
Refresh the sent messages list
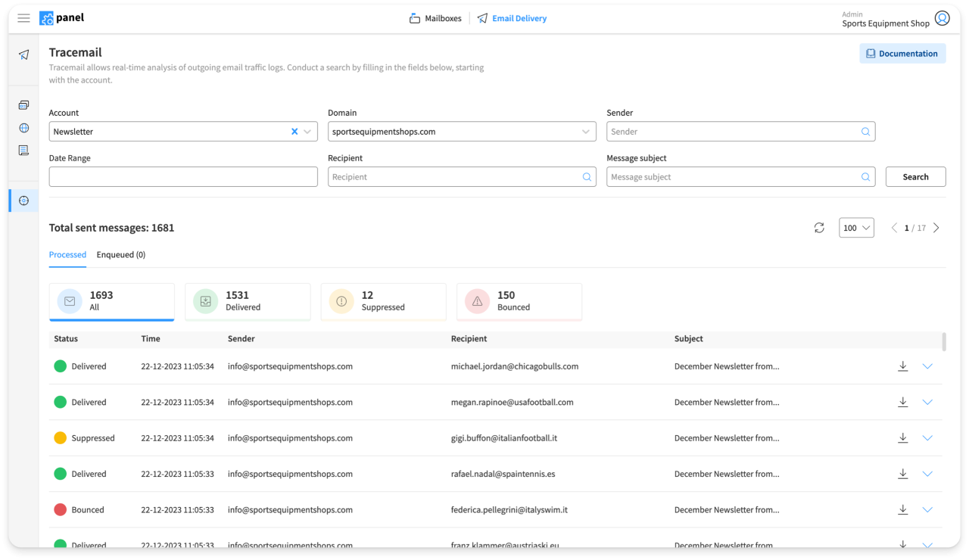point(819,227)
